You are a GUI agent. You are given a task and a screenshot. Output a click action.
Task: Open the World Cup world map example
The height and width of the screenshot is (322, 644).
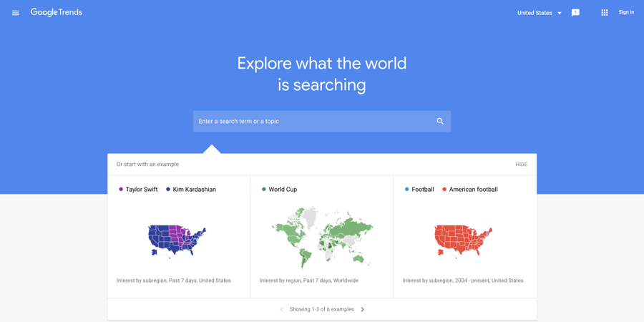pyautogui.click(x=323, y=237)
